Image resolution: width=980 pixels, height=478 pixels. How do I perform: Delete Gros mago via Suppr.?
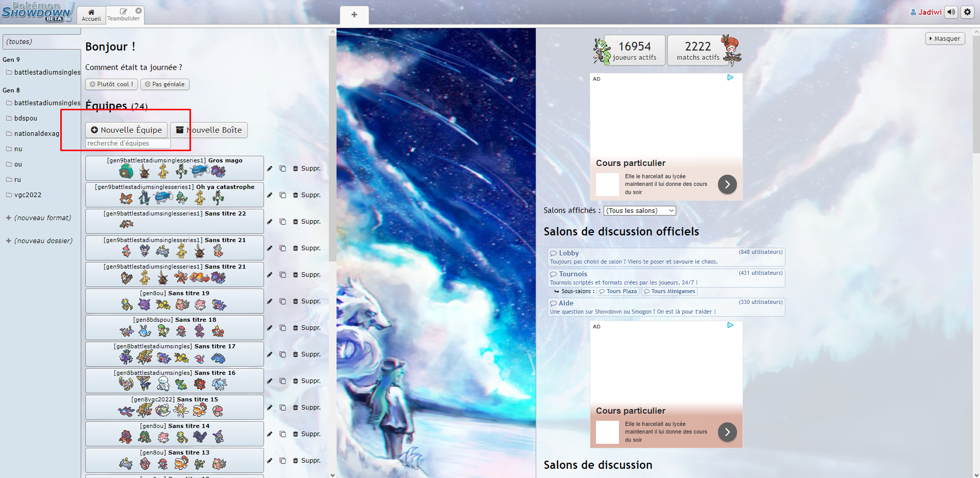(306, 169)
